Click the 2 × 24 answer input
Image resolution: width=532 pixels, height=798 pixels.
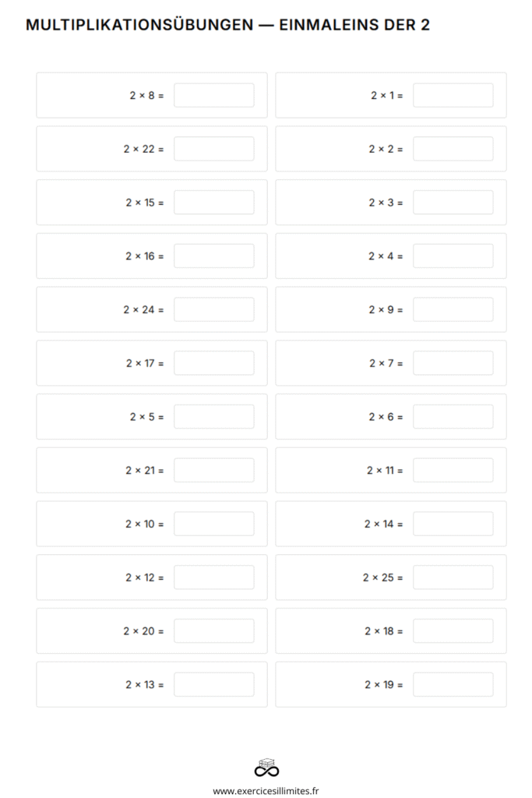click(x=213, y=309)
